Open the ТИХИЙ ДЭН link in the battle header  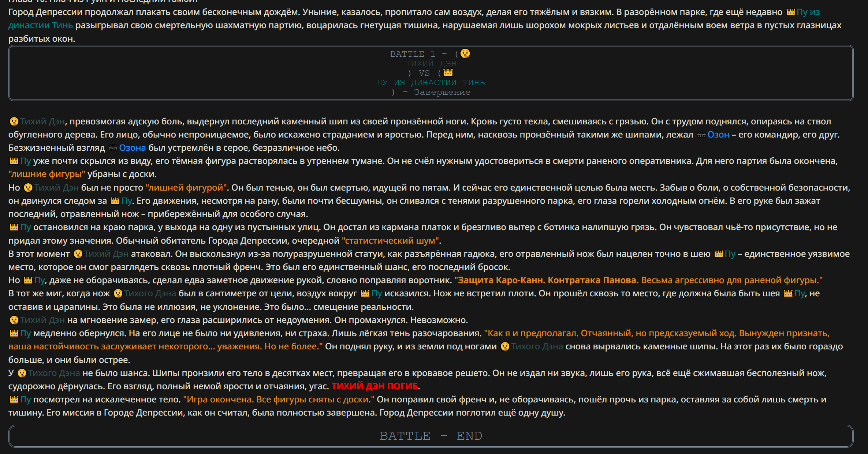(x=431, y=64)
